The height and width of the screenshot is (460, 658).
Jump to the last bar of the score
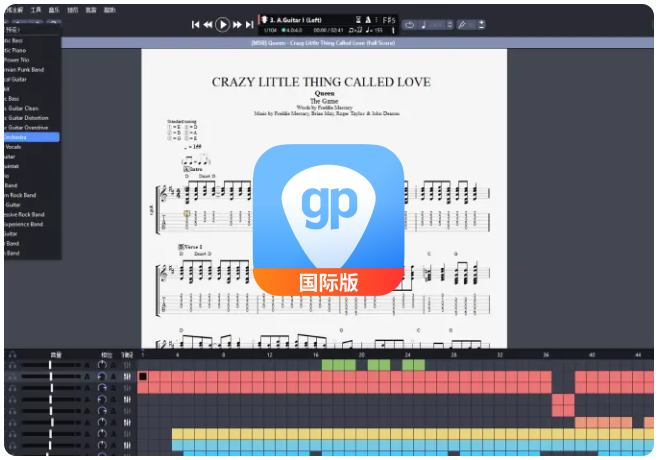[250, 24]
